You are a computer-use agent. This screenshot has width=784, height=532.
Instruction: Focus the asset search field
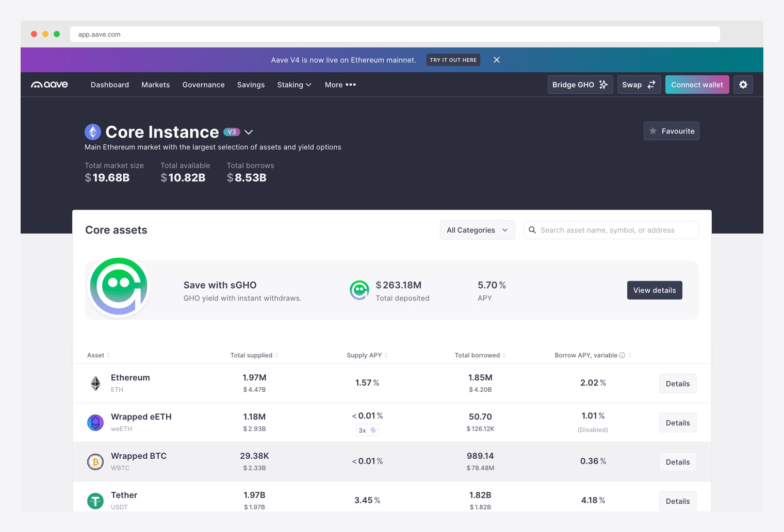point(611,230)
